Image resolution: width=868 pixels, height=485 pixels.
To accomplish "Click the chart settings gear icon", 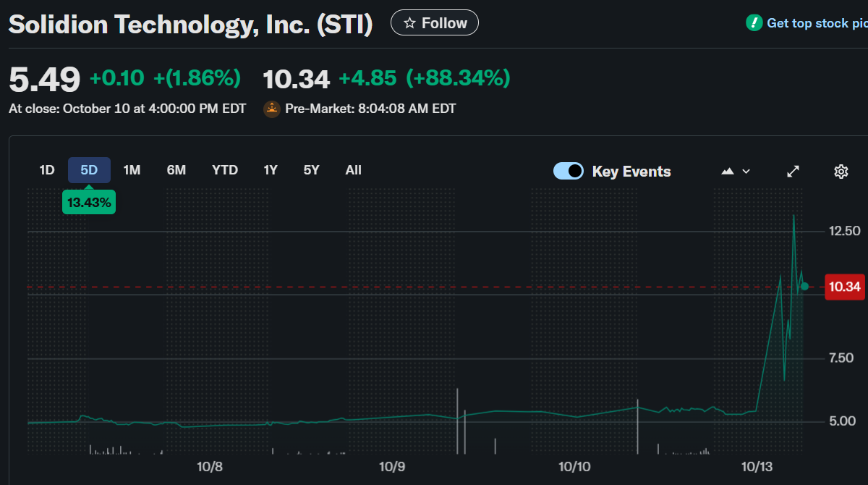I will point(841,172).
